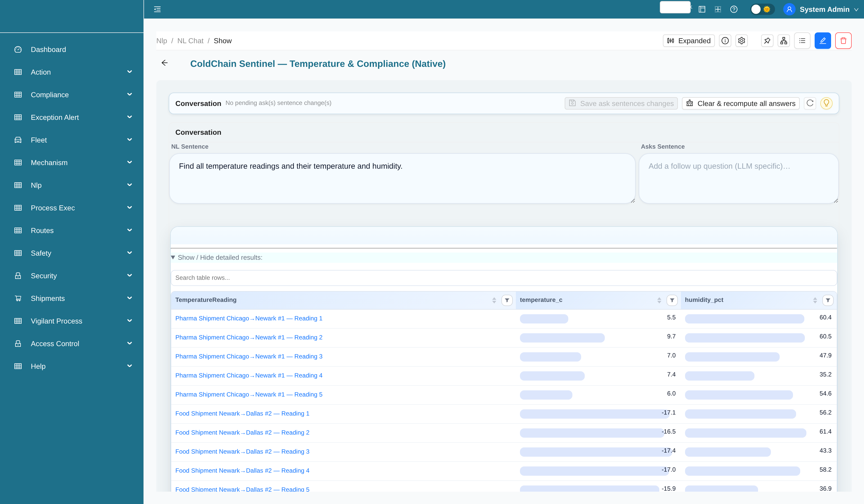The height and width of the screenshot is (504, 864).
Task: Open the hierarchy diagram icon
Action: coord(784,41)
